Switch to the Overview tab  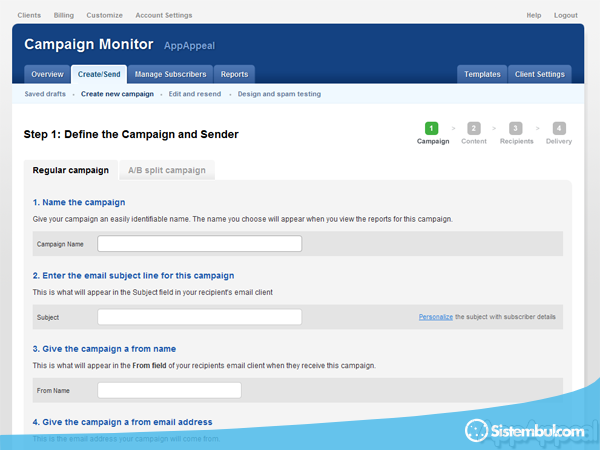click(47, 74)
